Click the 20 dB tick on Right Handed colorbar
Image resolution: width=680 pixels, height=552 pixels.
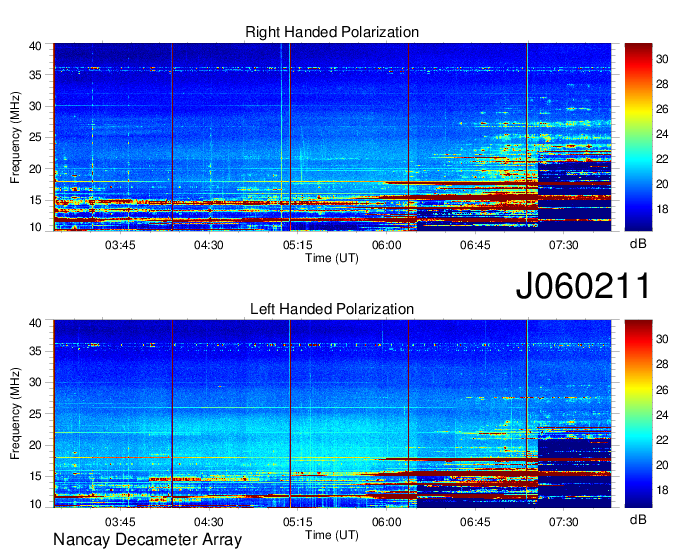(x=662, y=184)
